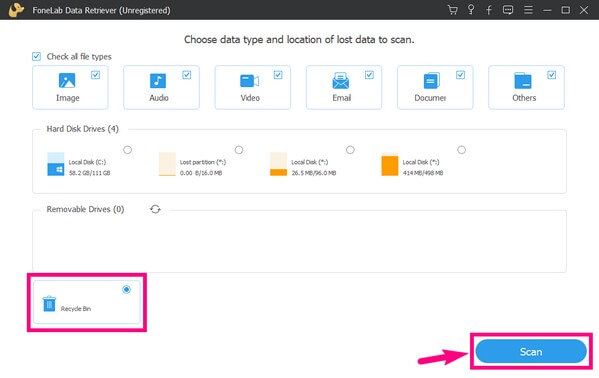Click the Email envelope icon
Screen dimensions: 599x378
340,81
